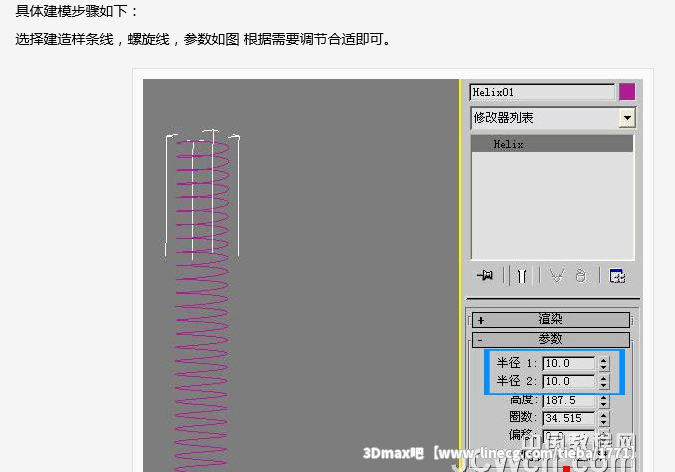Click the 半径 2 spinner arrows
This screenshot has width=675, height=472.
coord(603,381)
